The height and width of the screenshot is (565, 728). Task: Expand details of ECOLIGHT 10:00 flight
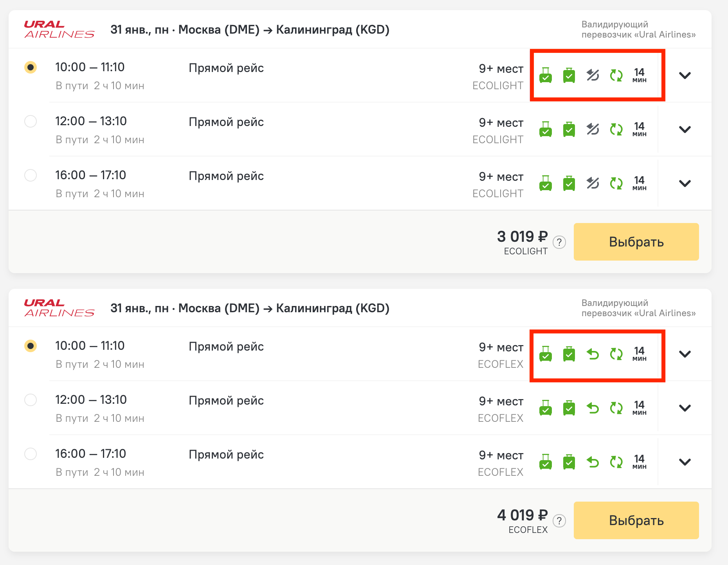pyautogui.click(x=685, y=75)
